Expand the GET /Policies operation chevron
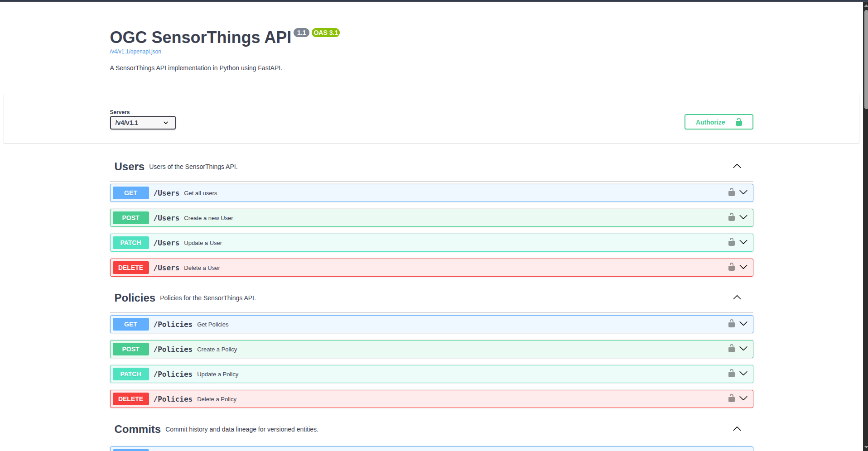This screenshot has height=451, width=868. tap(743, 324)
